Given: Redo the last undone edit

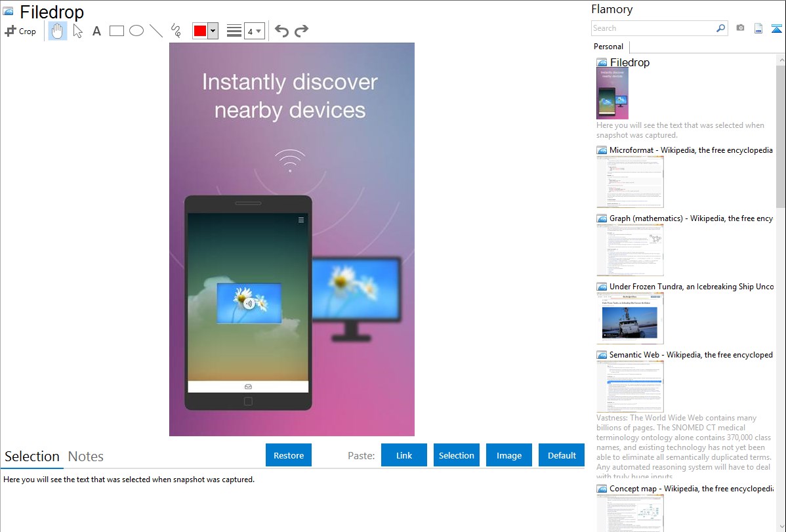Looking at the screenshot, I should click(301, 31).
